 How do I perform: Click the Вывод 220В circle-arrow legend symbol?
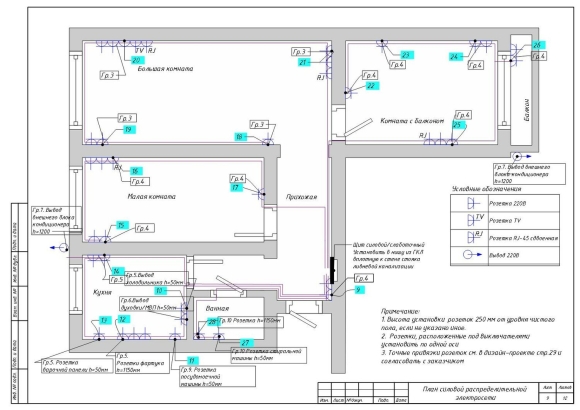point(473,255)
